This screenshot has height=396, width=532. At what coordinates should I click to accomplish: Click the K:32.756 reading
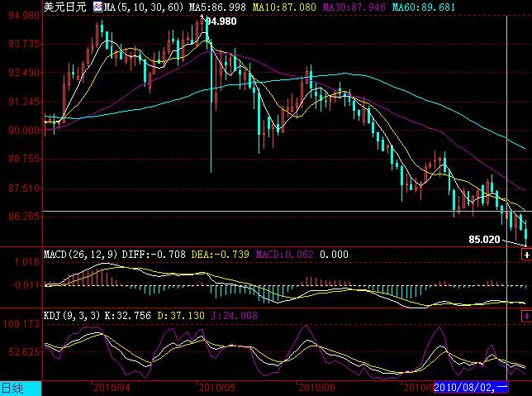coord(127,316)
